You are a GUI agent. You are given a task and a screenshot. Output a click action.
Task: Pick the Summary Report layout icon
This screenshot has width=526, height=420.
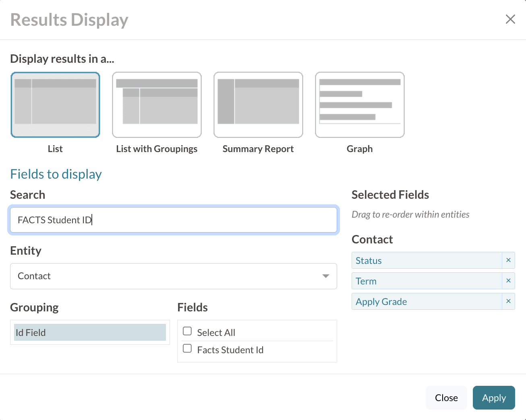coord(258,105)
